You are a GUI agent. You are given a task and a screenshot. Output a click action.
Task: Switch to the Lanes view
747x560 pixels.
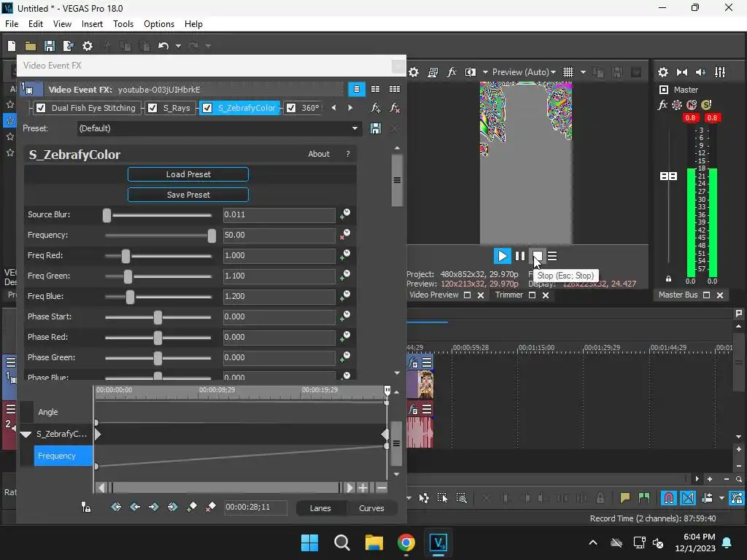tap(320, 508)
